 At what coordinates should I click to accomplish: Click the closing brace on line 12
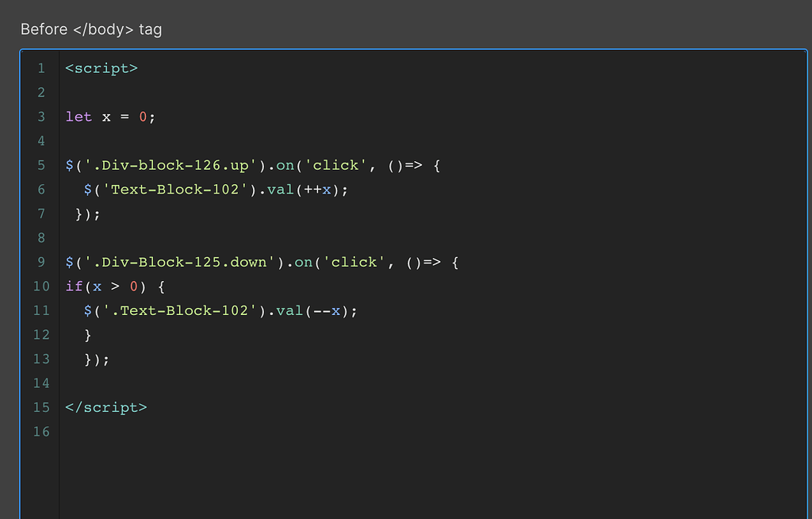tap(87, 334)
